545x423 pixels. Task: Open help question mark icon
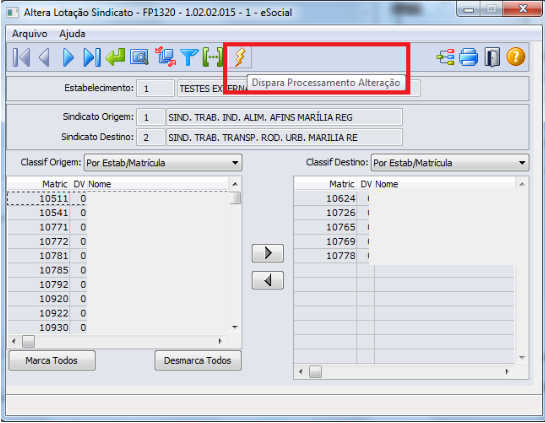pyautogui.click(x=516, y=57)
